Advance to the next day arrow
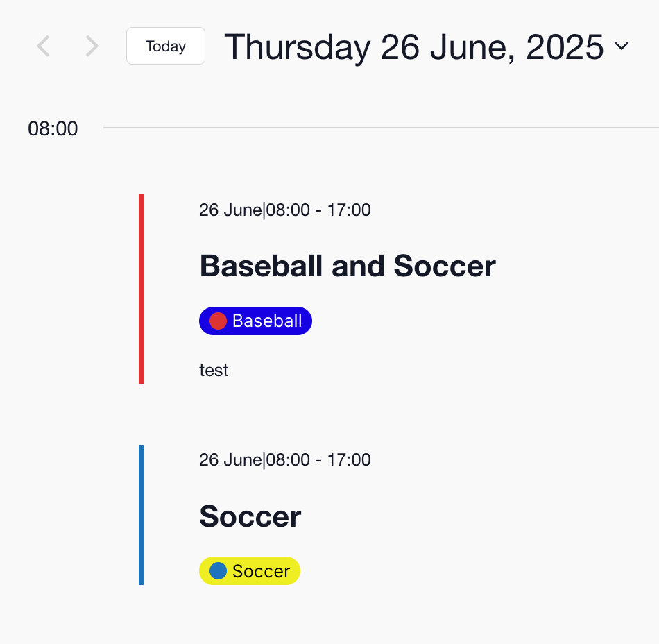659x644 pixels. click(x=92, y=46)
